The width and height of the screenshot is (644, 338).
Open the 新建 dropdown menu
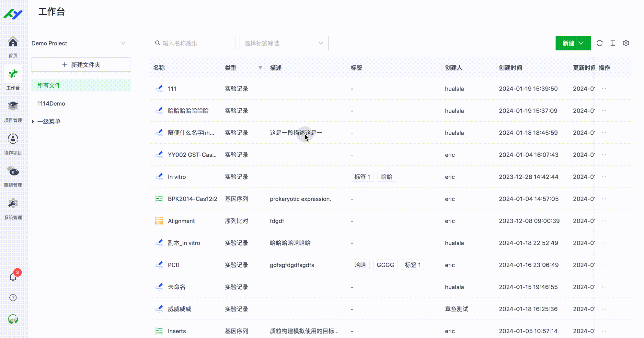point(573,43)
